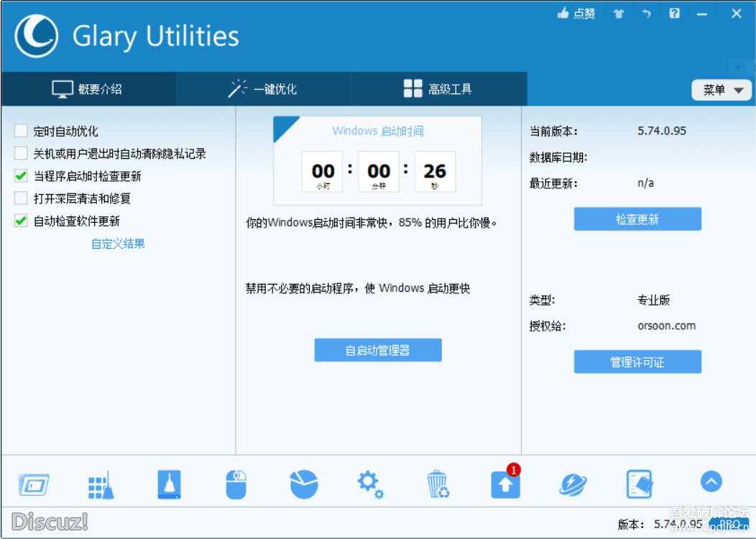Open the browser assistant planet icon
This screenshot has height=539, width=756.
(x=573, y=484)
